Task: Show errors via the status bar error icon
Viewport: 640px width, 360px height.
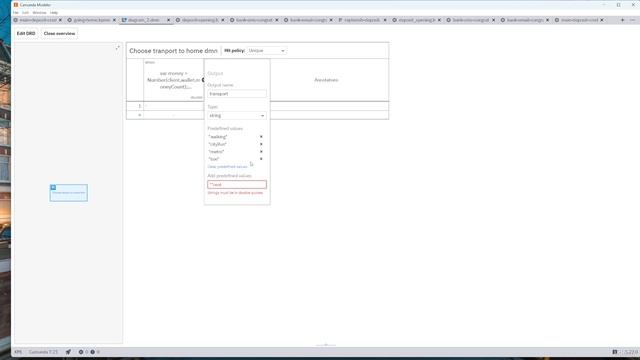Action: point(81,352)
